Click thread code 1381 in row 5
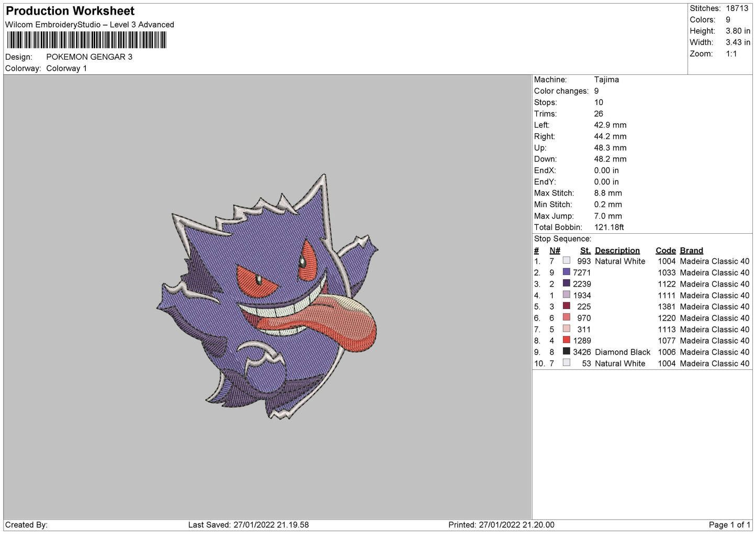The width and height of the screenshot is (756, 534). click(x=667, y=306)
